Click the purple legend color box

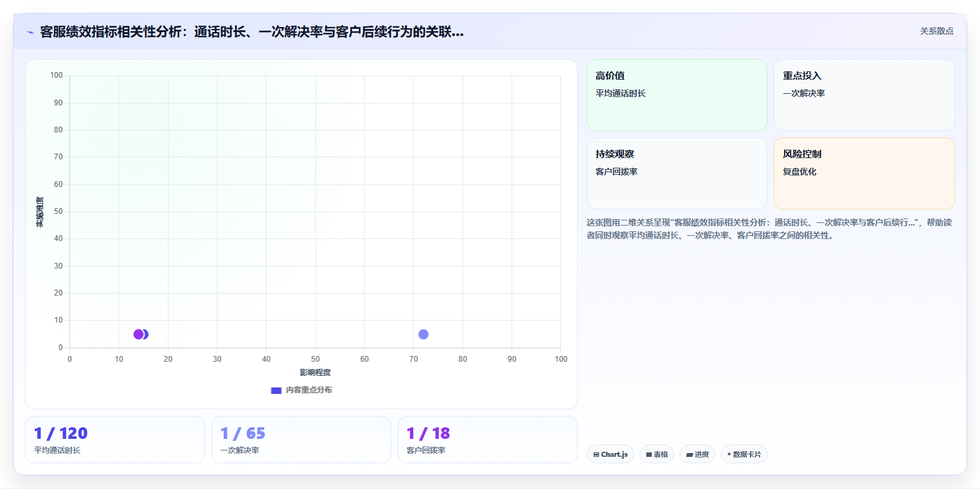(276, 391)
